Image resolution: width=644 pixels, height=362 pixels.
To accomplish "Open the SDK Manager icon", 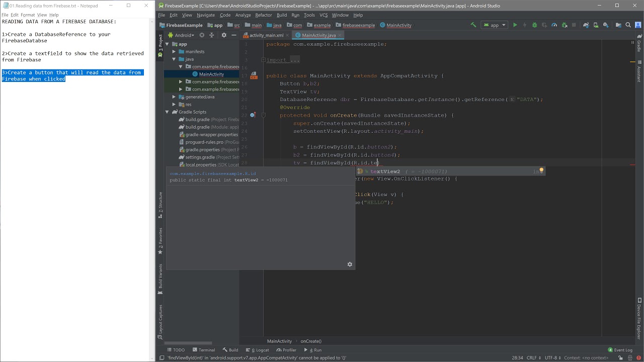I will (x=605, y=25).
